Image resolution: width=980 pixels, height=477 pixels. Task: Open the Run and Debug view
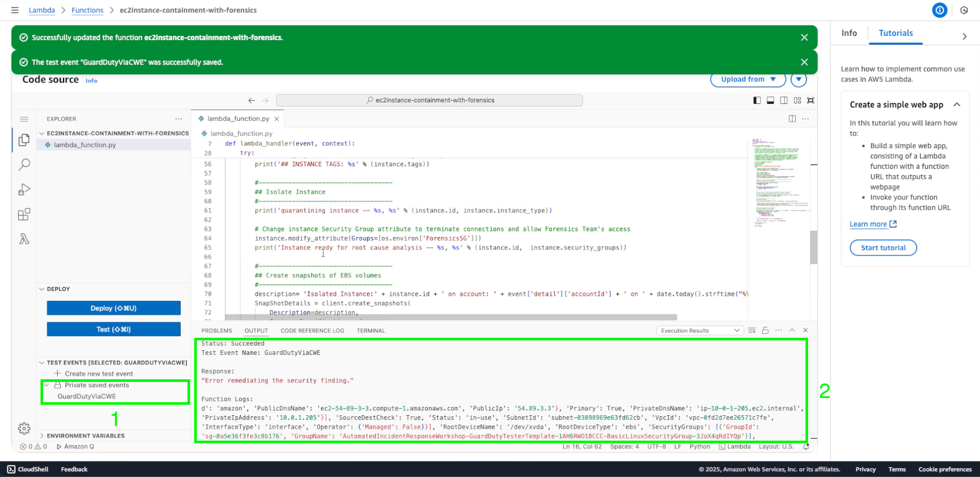(x=24, y=190)
